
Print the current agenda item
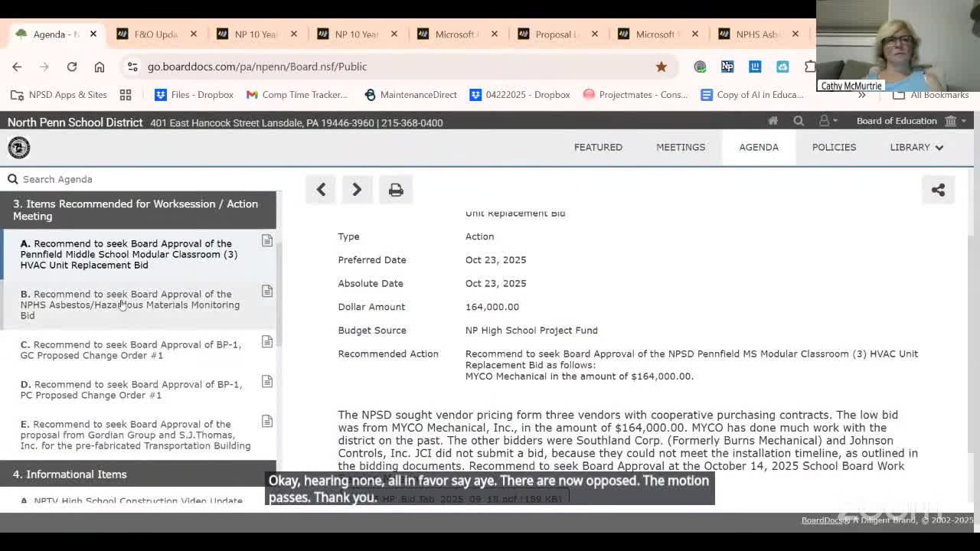click(x=396, y=190)
